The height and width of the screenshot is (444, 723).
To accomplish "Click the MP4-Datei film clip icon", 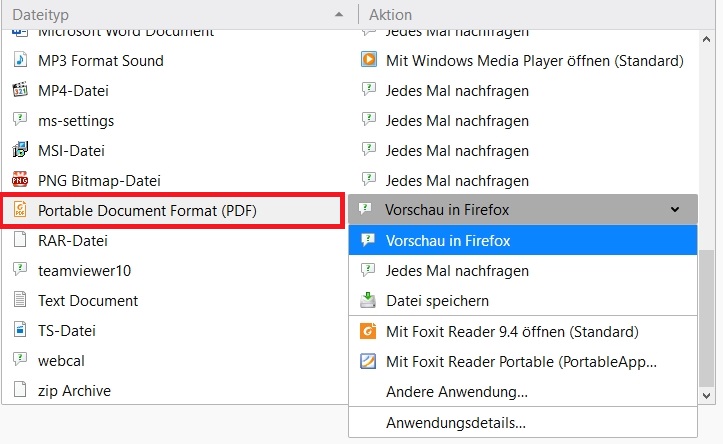I will coord(20,90).
